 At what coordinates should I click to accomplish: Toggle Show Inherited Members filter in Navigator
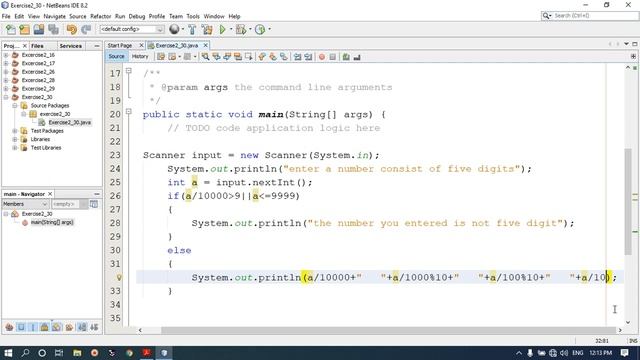(x=9, y=327)
